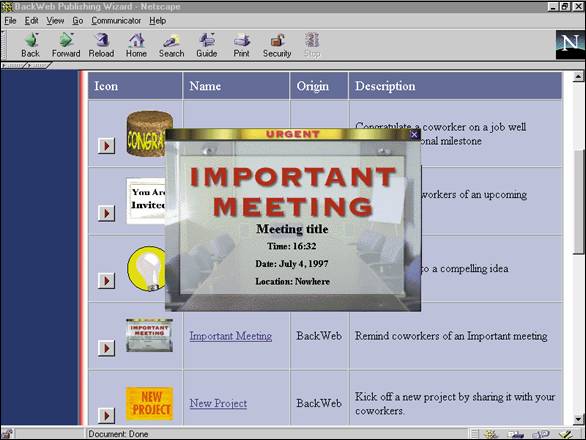The width and height of the screenshot is (586, 440).
Task: Click the Stop loading icon
Action: coord(312,45)
